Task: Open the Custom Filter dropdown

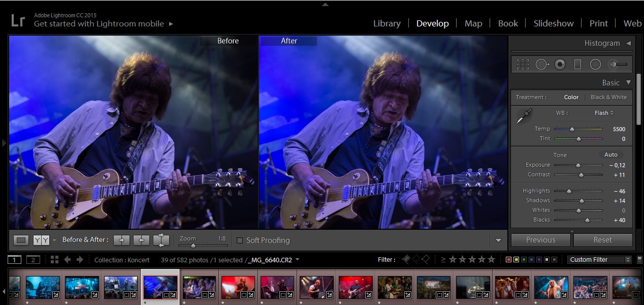Action: (x=599, y=259)
